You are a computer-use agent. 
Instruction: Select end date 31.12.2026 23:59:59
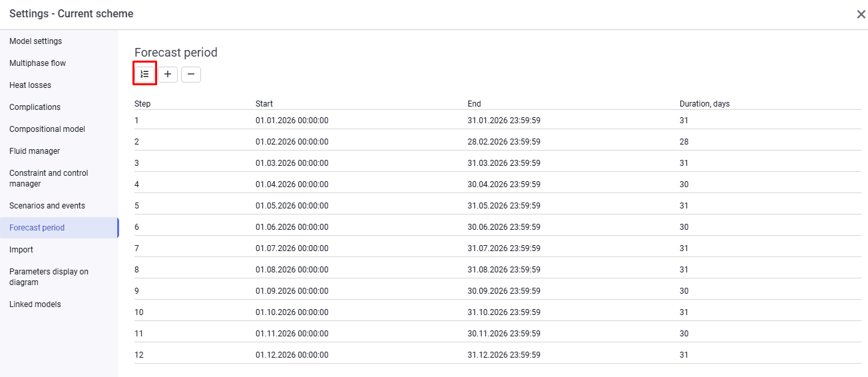tap(504, 355)
